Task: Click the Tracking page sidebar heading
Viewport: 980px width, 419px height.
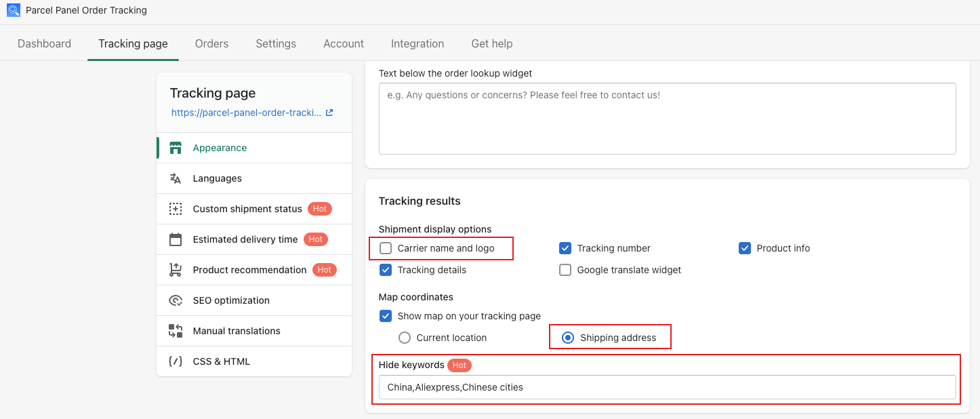Action: [213, 93]
